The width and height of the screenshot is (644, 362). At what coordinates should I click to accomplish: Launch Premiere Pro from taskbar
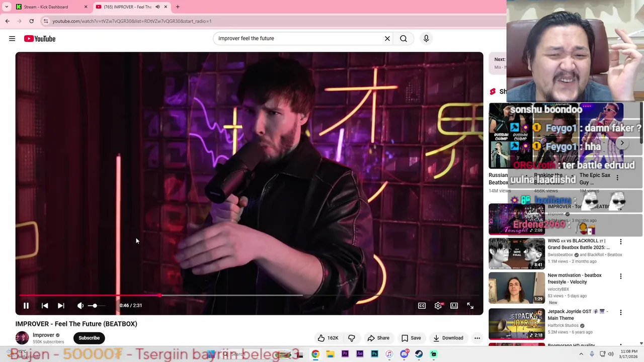click(345, 354)
